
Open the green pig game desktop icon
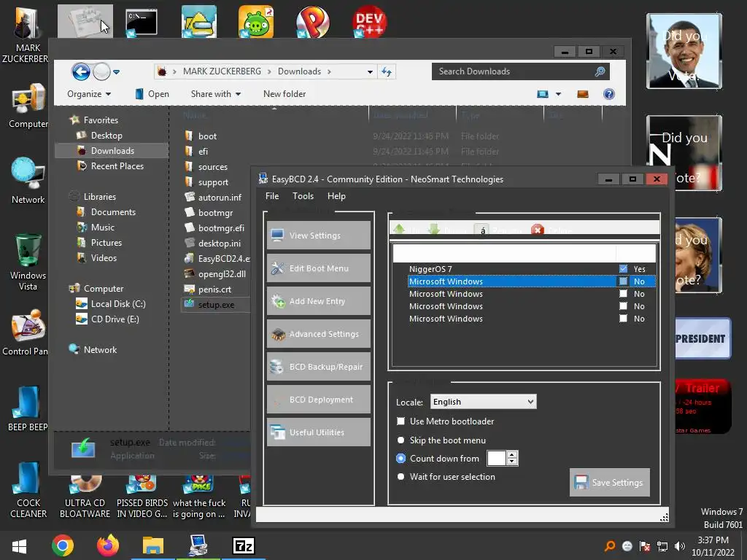click(x=256, y=21)
